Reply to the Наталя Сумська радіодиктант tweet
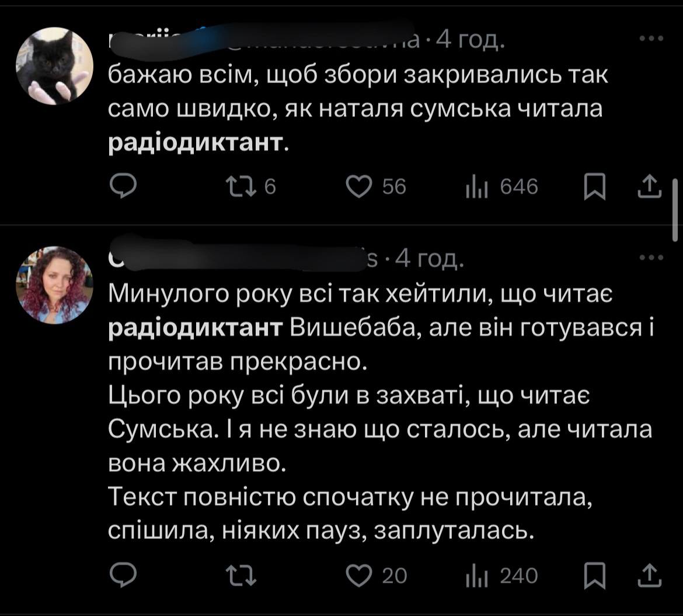 click(x=123, y=186)
